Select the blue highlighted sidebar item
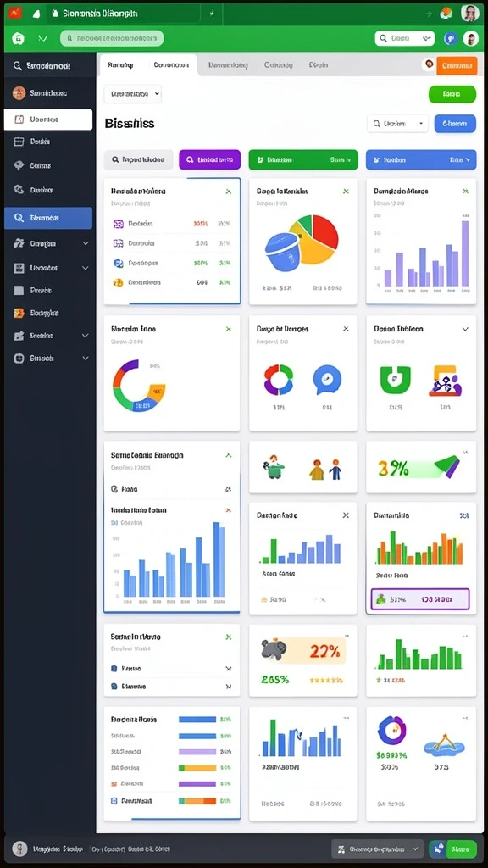This screenshot has width=488, height=868. tap(48, 218)
